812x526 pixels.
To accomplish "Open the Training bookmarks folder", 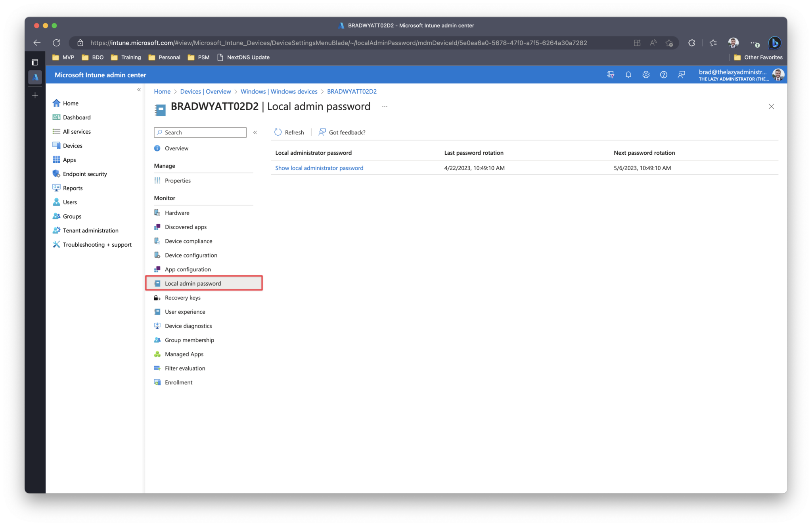I will point(126,58).
